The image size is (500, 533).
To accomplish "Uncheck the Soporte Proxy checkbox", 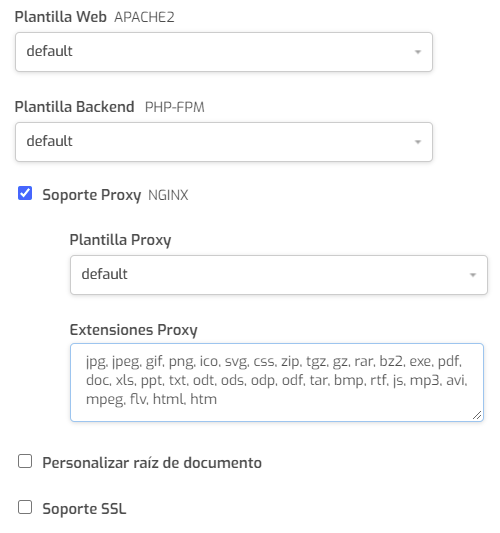I will click(x=25, y=193).
